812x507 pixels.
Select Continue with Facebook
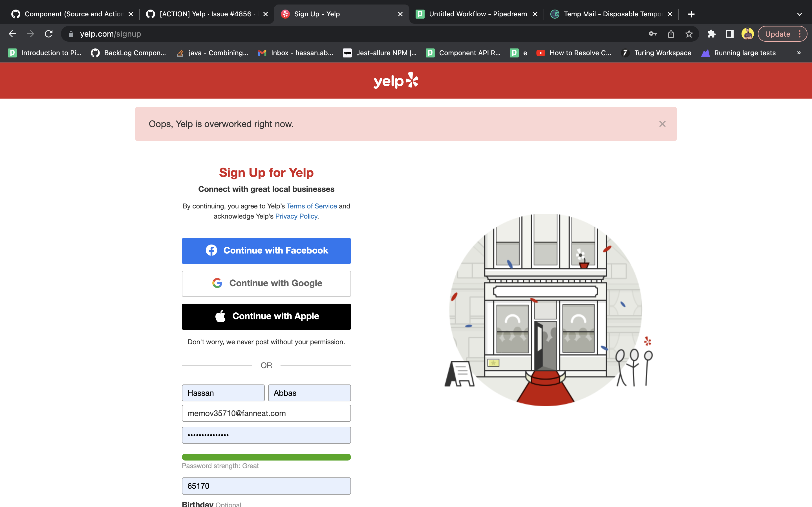pyautogui.click(x=266, y=250)
